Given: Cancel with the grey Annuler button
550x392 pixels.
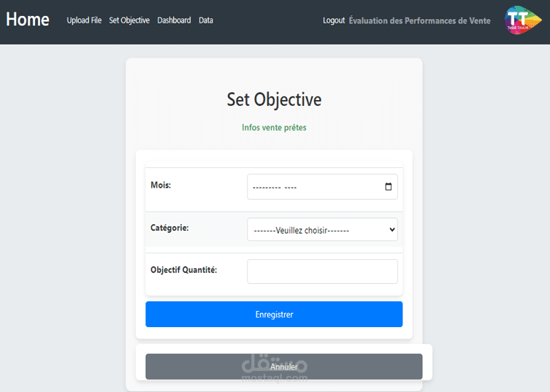Looking at the screenshot, I should (283, 366).
